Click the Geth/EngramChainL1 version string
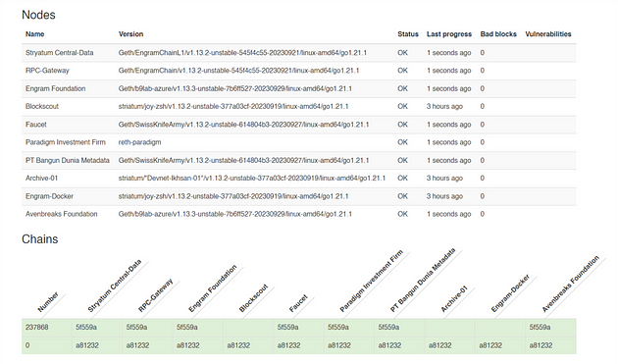The height and width of the screenshot is (364, 618). [x=242, y=53]
